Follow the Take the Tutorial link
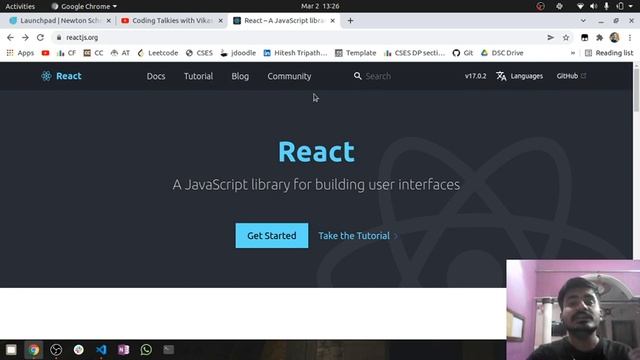The width and height of the screenshot is (640, 360). 358,236
